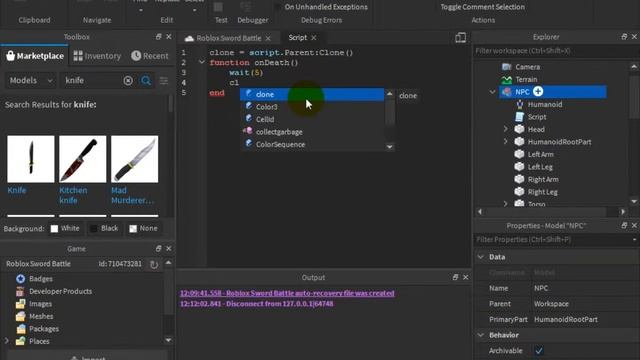The width and height of the screenshot is (640, 360).
Task: Click auto-recovery file created output message
Action: point(287,293)
